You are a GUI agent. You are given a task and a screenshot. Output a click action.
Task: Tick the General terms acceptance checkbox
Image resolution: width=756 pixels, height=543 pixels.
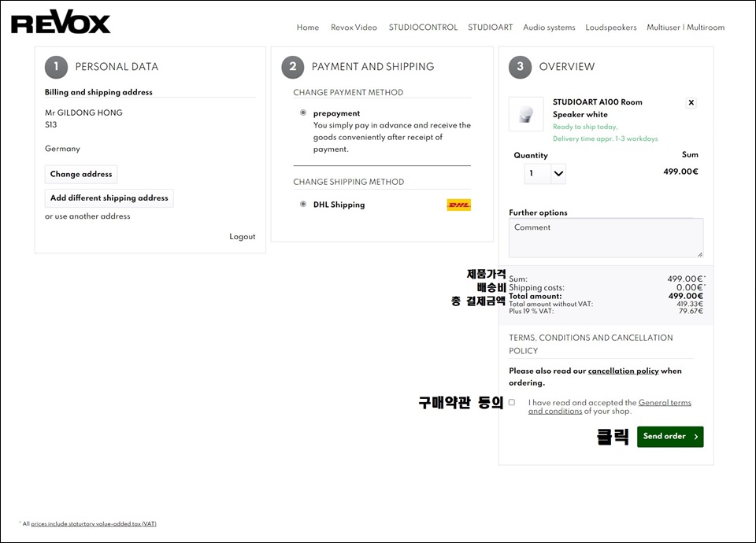click(x=512, y=402)
